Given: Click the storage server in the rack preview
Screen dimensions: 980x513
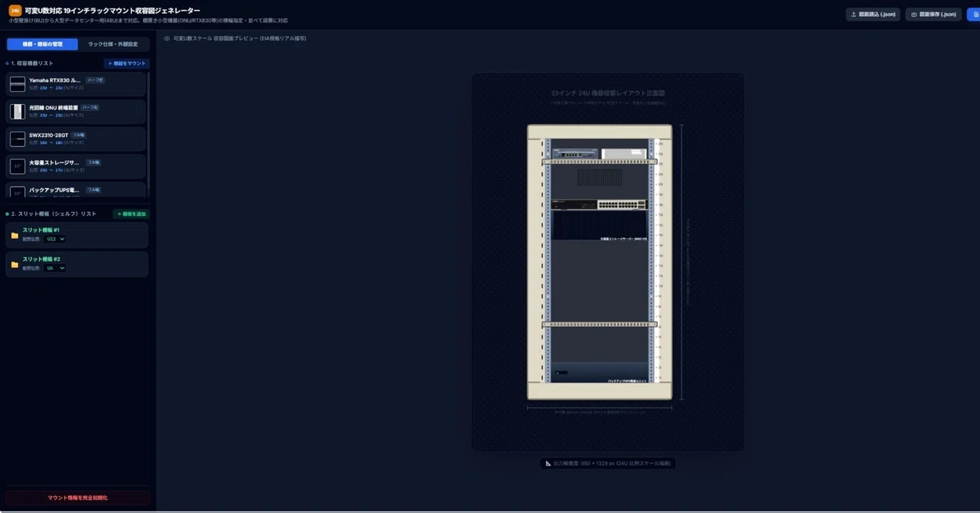Looking at the screenshot, I should coord(599,226).
